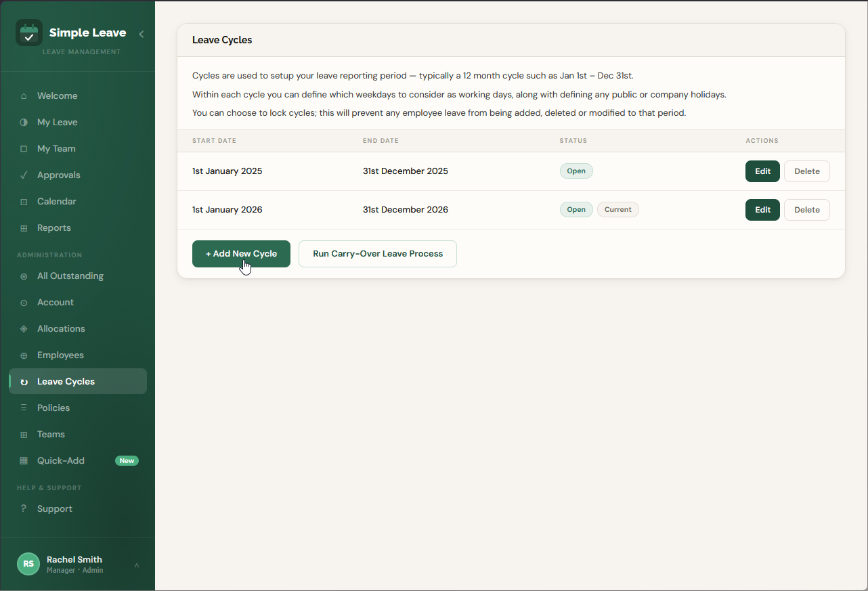Click the Reports grid icon
This screenshot has height=591, width=868.
24,228
